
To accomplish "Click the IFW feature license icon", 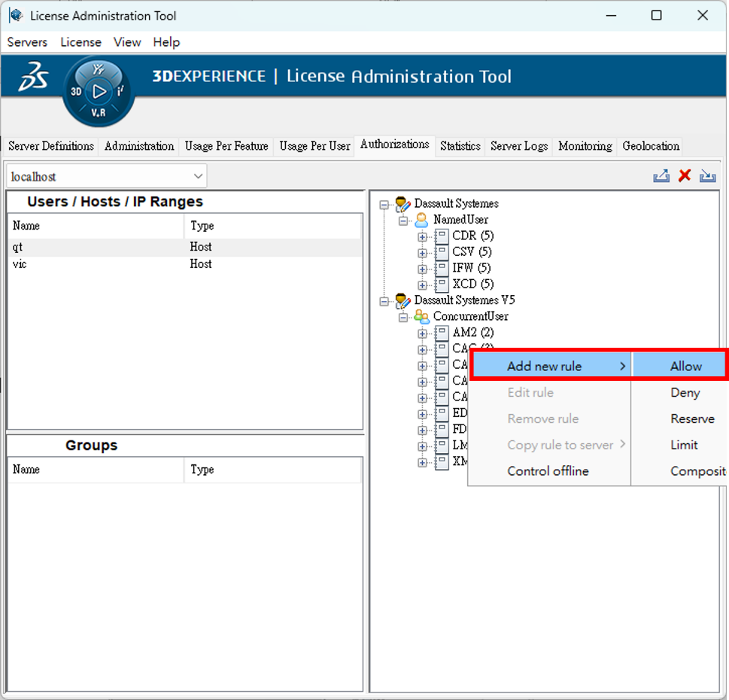I will (x=442, y=269).
